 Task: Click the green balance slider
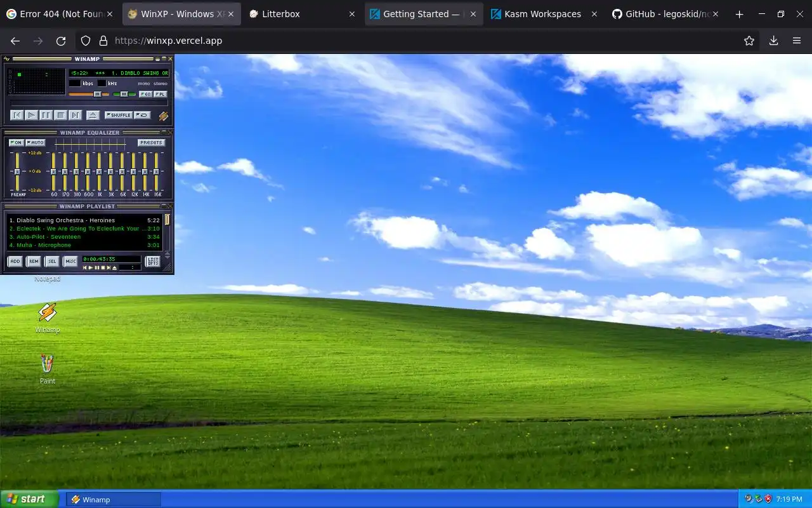(x=124, y=94)
